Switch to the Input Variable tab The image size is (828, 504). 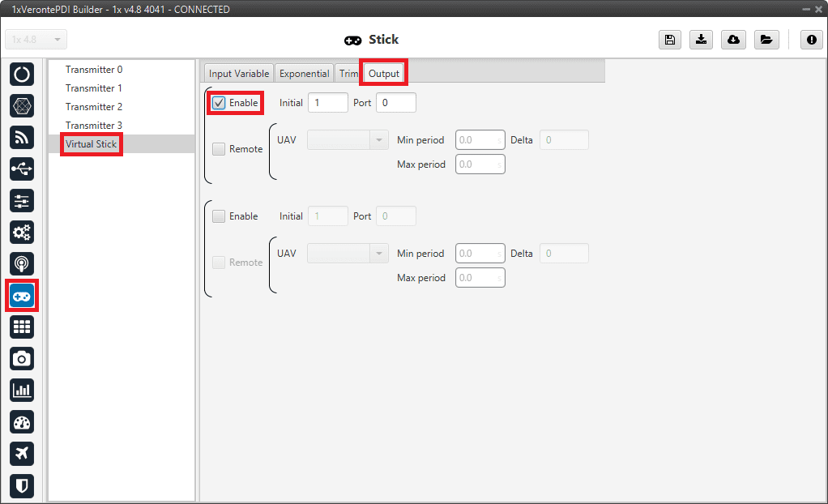click(238, 74)
